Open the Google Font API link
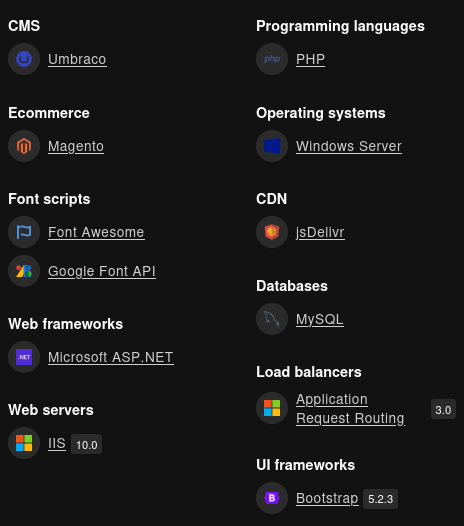 click(102, 271)
